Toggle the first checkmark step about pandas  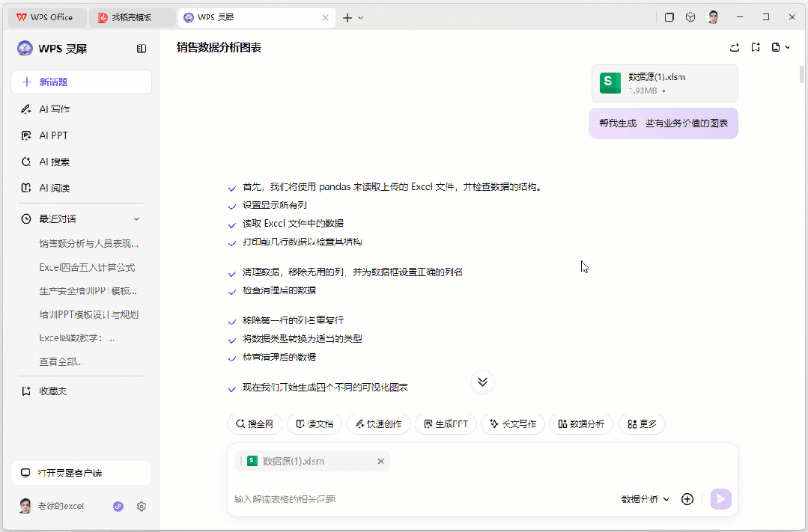click(231, 186)
